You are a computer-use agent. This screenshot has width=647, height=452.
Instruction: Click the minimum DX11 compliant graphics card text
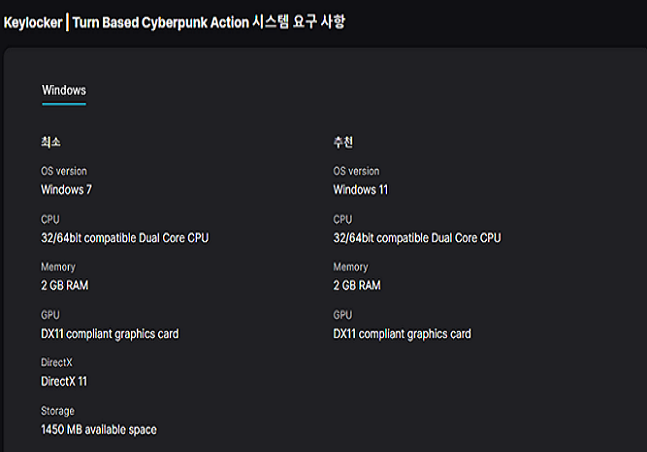pos(110,334)
